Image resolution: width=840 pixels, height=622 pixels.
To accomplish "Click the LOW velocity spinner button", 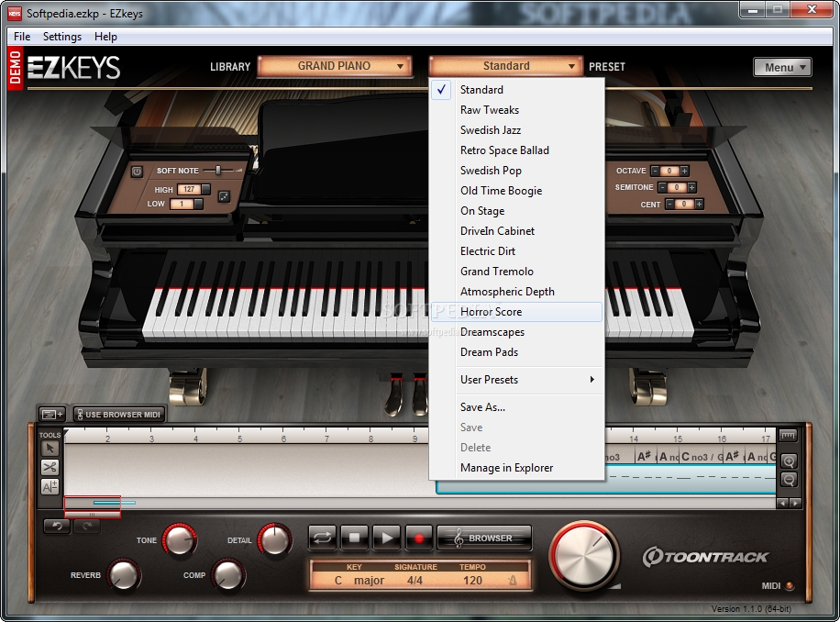I will pyautogui.click(x=199, y=204).
